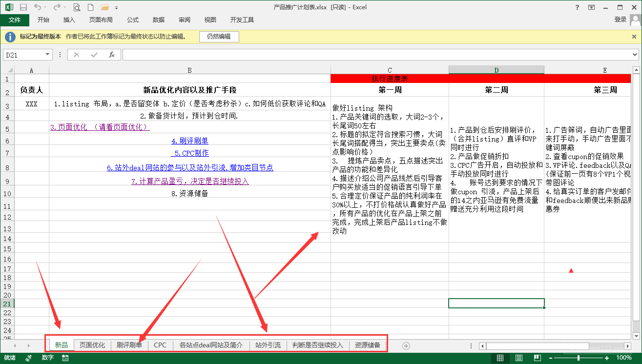Click the Excel application icon
The height and width of the screenshot is (364, 642).
(9, 7)
